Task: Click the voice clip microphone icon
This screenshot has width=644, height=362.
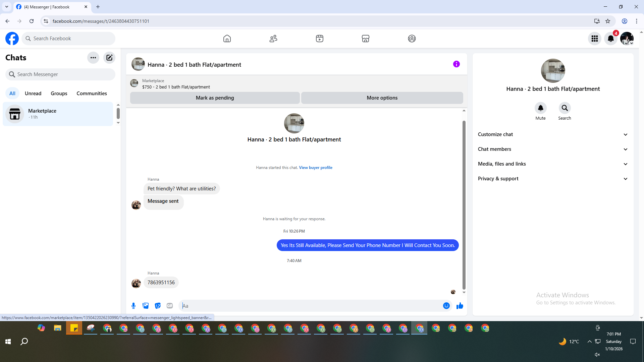Action: [x=133, y=306]
